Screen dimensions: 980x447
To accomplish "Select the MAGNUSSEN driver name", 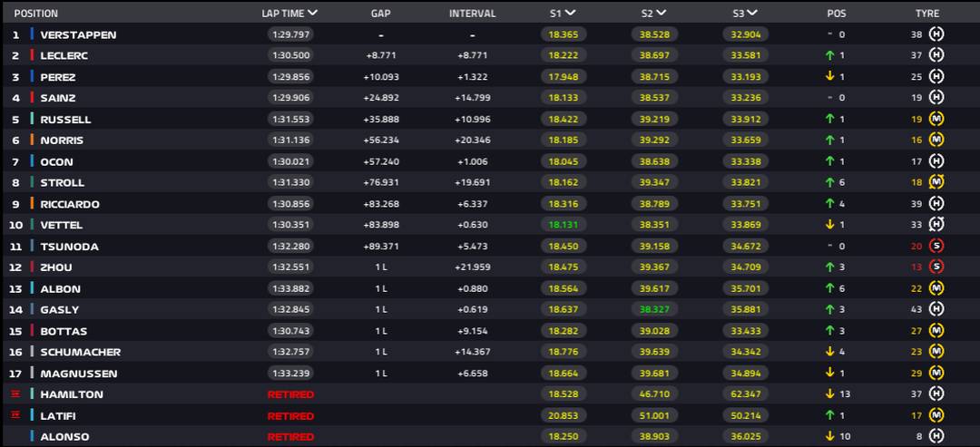I will [x=79, y=374].
